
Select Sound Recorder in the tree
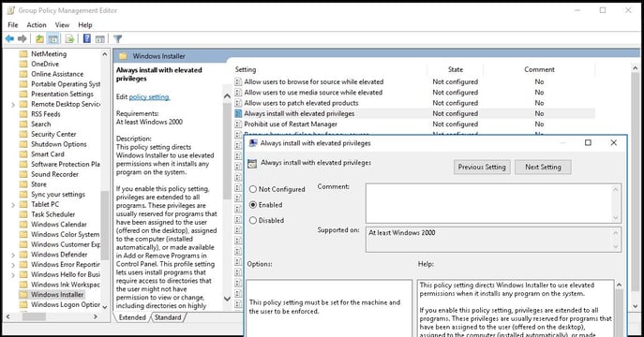54,174
